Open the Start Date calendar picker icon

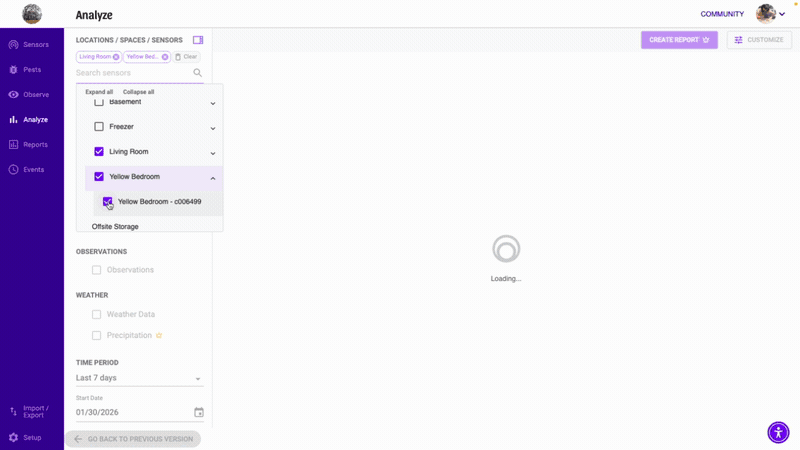coord(198,412)
